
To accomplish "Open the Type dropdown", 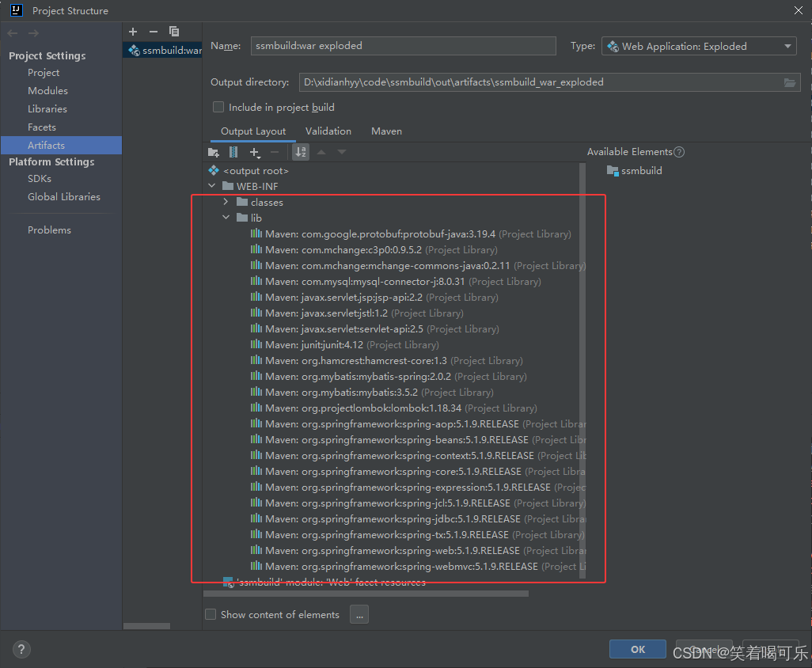I will [699, 46].
